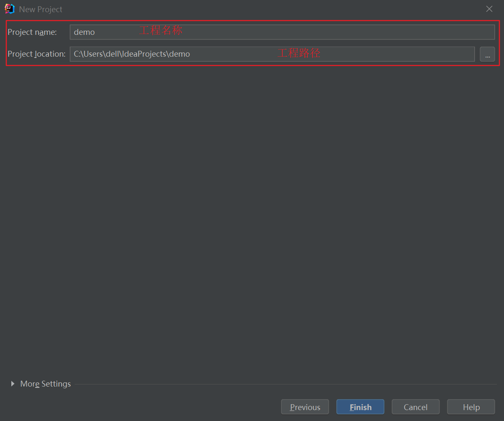Click the IntelliJ IDEA logo icon
Screen dimensions: 504x421
coord(9,9)
